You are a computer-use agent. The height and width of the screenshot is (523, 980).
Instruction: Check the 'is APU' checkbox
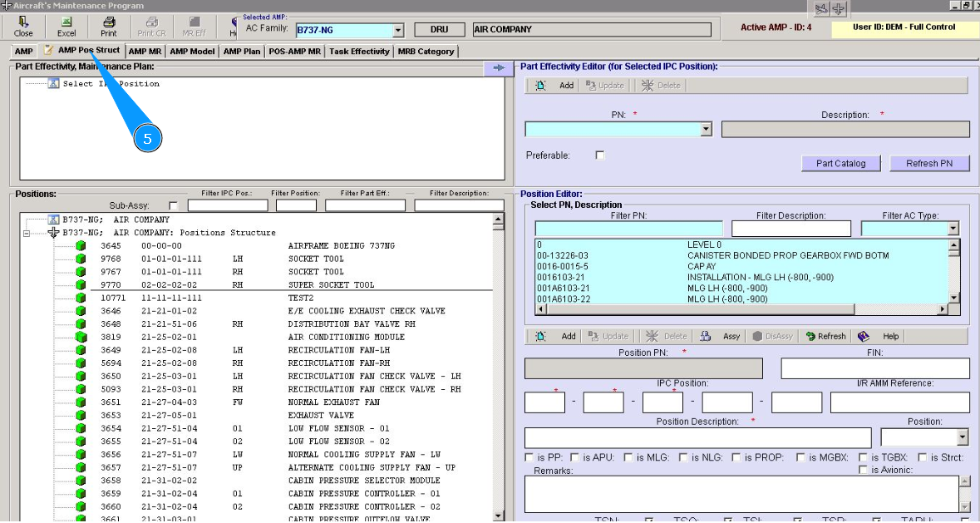[x=574, y=457]
